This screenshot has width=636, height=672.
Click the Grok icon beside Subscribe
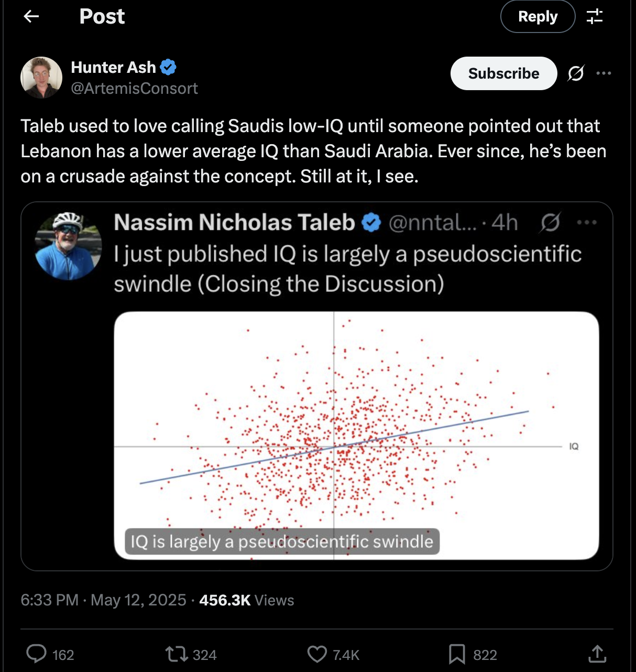pos(576,73)
